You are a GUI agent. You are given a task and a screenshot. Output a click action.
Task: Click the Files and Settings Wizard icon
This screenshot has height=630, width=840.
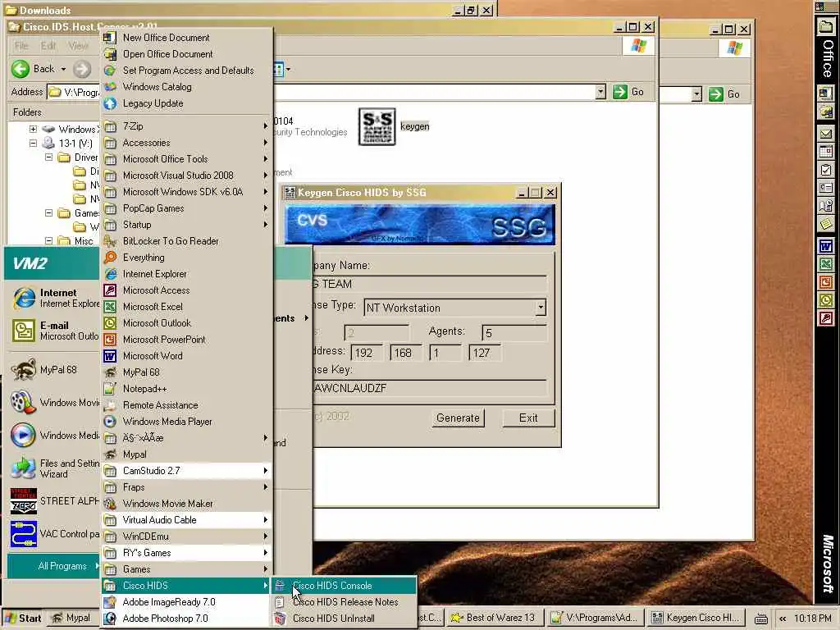click(24, 468)
